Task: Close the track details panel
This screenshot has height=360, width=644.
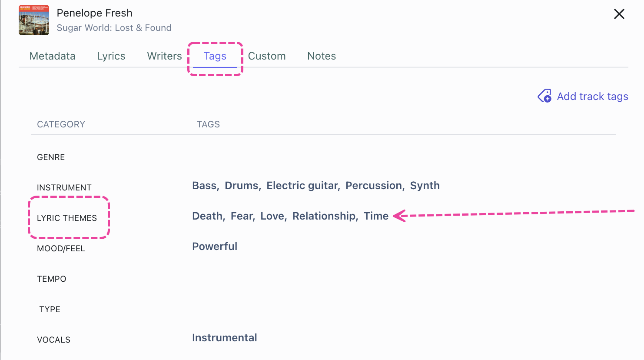Action: coord(619,14)
